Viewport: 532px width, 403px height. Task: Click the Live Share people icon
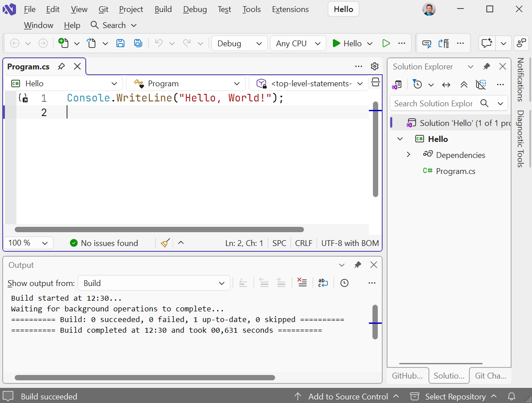521,43
